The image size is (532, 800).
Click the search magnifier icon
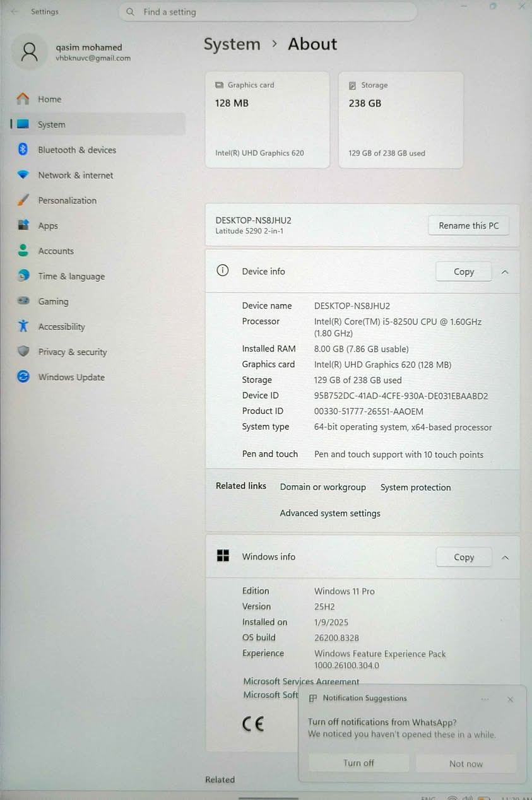(x=130, y=12)
